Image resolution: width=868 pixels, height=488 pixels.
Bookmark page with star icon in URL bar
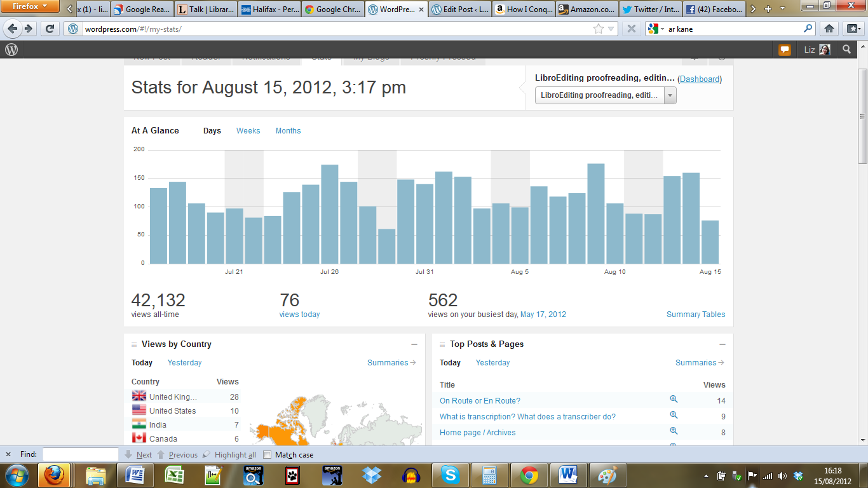[x=598, y=29]
